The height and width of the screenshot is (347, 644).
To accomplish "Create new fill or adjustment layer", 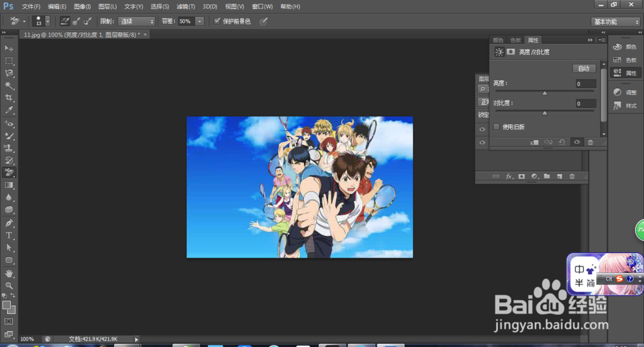I will point(535,176).
